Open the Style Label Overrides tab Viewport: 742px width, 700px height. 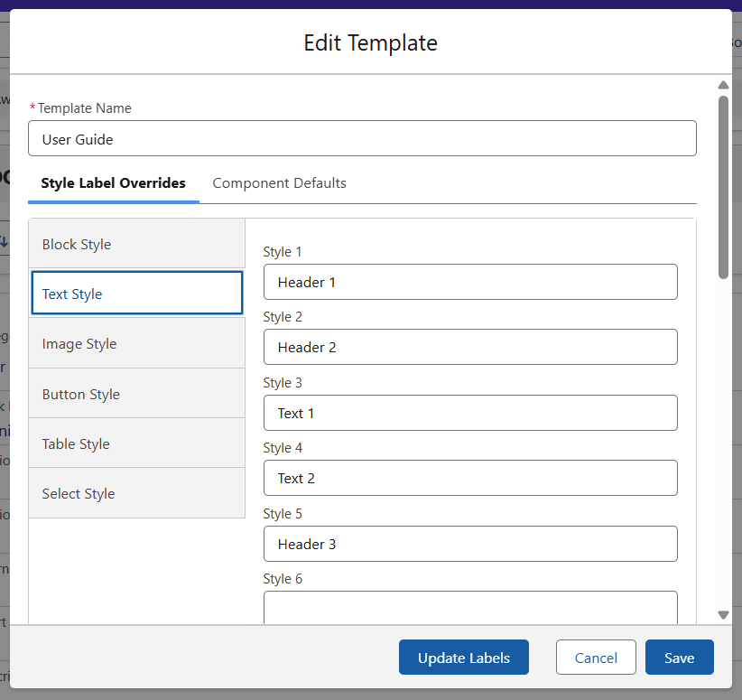pos(113,183)
